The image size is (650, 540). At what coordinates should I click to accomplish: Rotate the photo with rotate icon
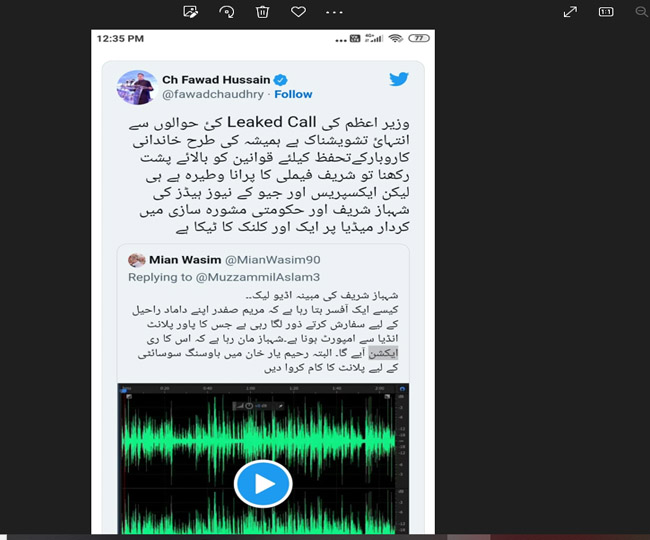tap(226, 12)
